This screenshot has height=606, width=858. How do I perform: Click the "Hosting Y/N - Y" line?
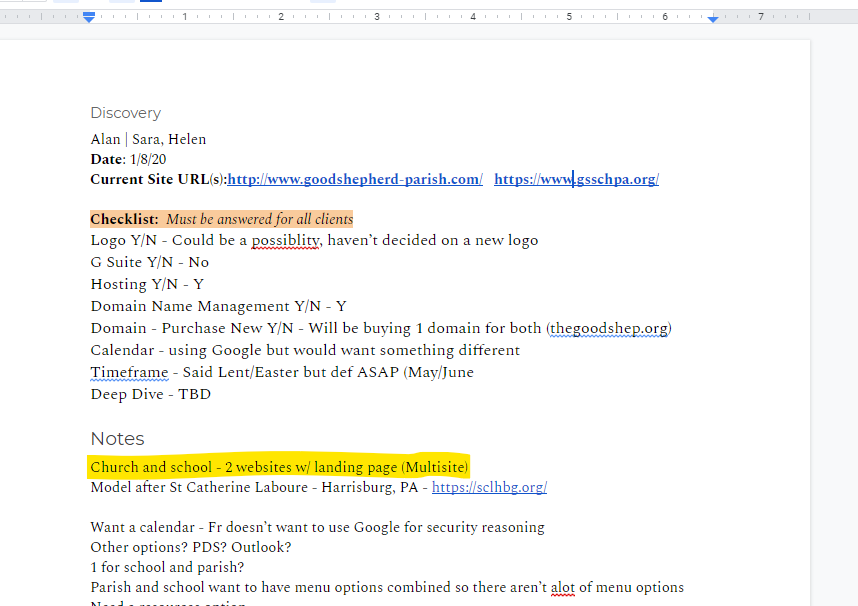pos(146,284)
